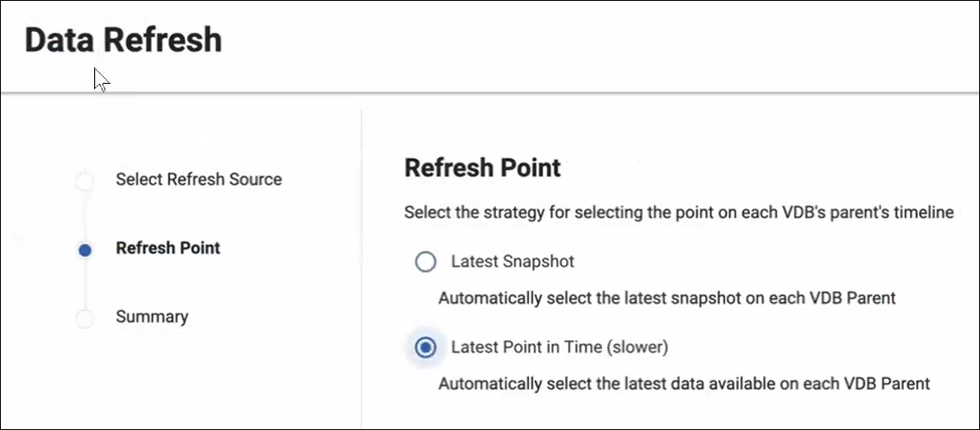Select the Latest Point in Time radio button

coord(425,348)
